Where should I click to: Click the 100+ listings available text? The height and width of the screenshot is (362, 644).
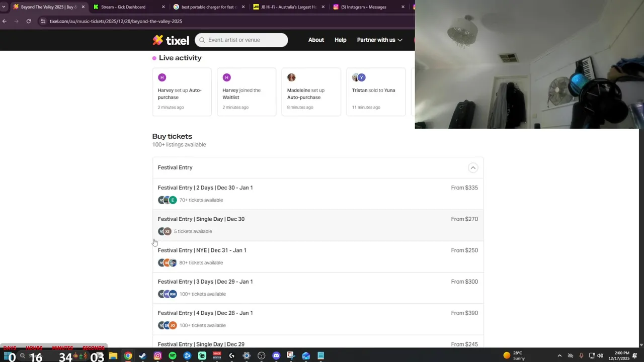(x=179, y=145)
